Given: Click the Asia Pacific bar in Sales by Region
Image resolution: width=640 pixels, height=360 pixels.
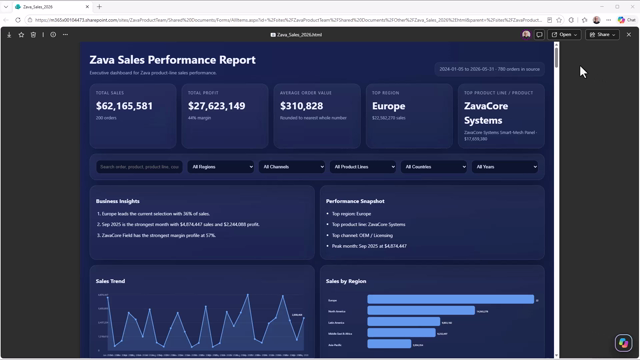Looking at the screenshot, I should point(389,344).
